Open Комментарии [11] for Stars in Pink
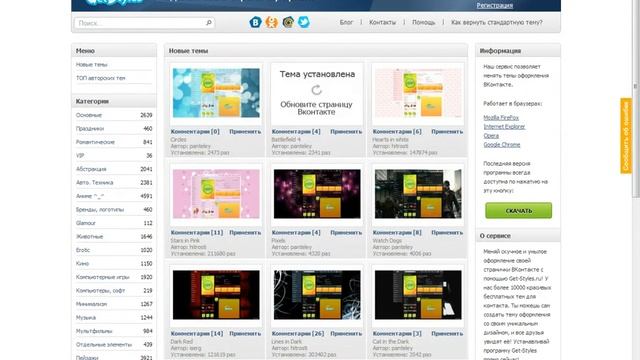This screenshot has height=360, width=640. click(197, 232)
